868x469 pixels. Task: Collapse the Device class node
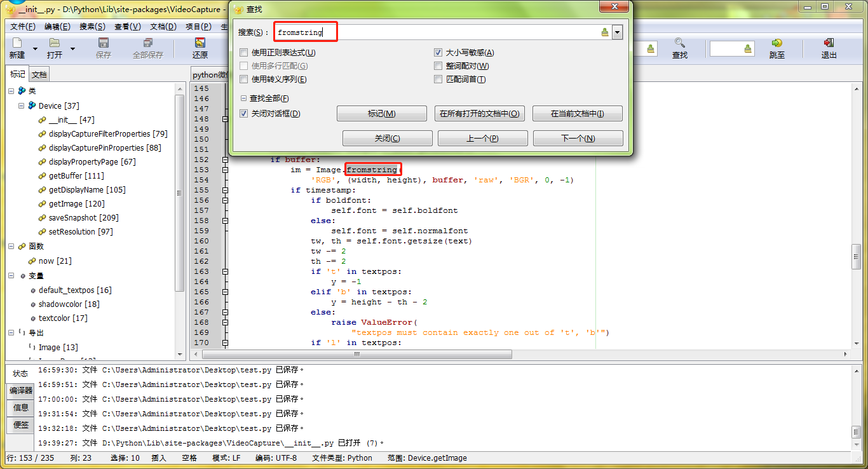coord(21,105)
